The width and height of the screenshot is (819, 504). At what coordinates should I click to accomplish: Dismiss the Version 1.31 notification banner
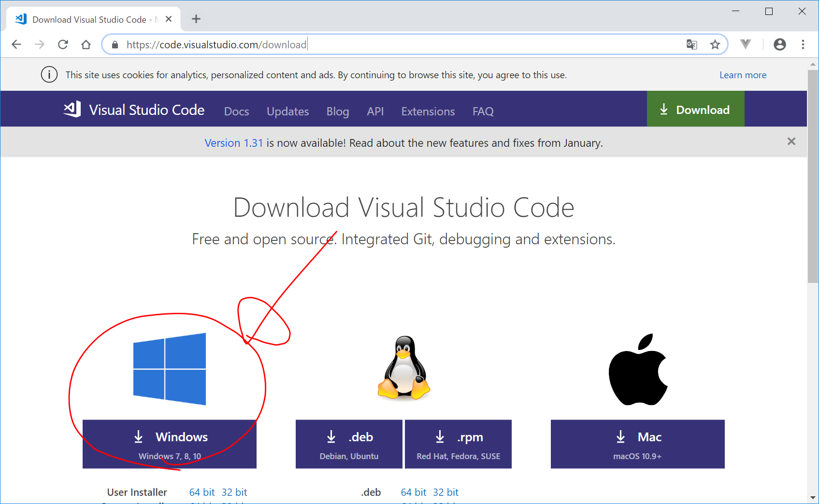point(791,141)
